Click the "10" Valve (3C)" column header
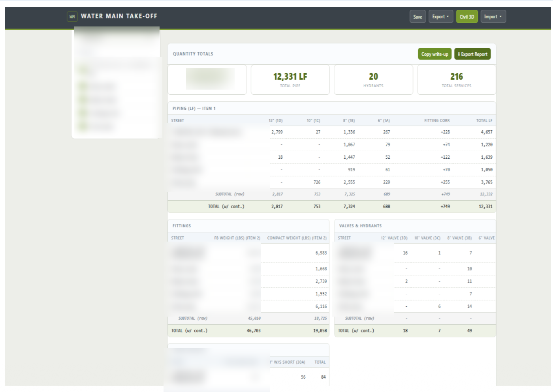Image resolution: width=553 pixels, height=392 pixels. point(427,238)
